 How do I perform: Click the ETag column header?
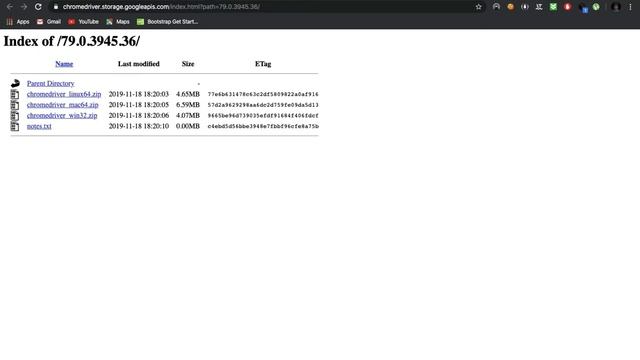[263, 64]
